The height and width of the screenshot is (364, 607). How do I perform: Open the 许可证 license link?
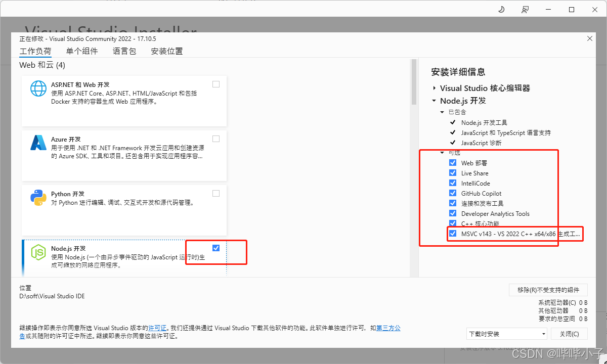pos(158,328)
